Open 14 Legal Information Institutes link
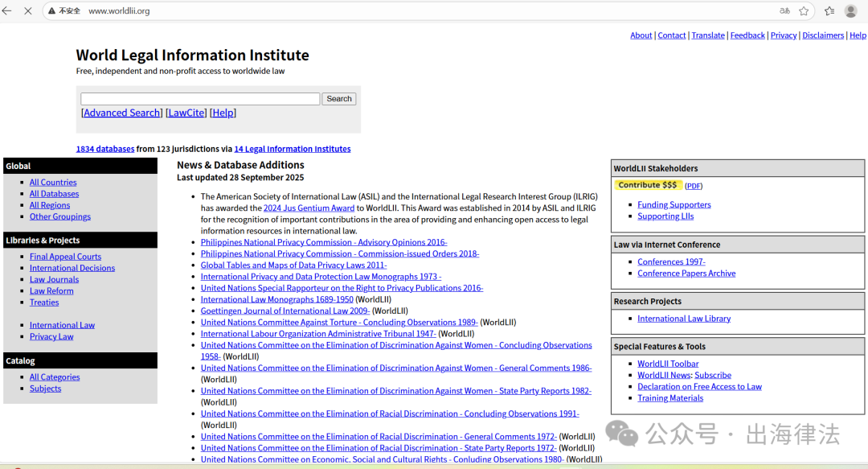 tap(293, 149)
